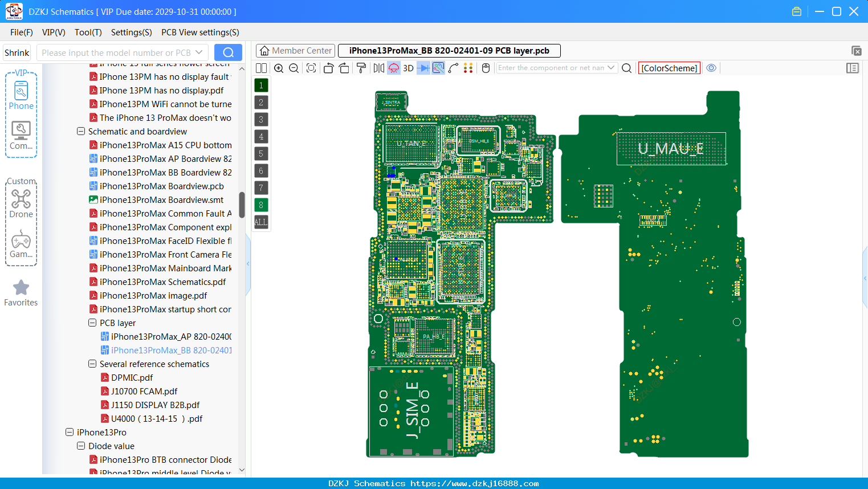Collapse Several reference schematics folder

pyautogui.click(x=92, y=364)
